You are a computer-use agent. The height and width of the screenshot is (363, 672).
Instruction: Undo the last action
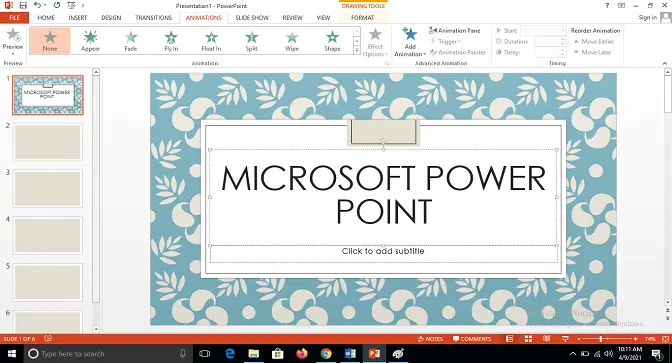38,6
